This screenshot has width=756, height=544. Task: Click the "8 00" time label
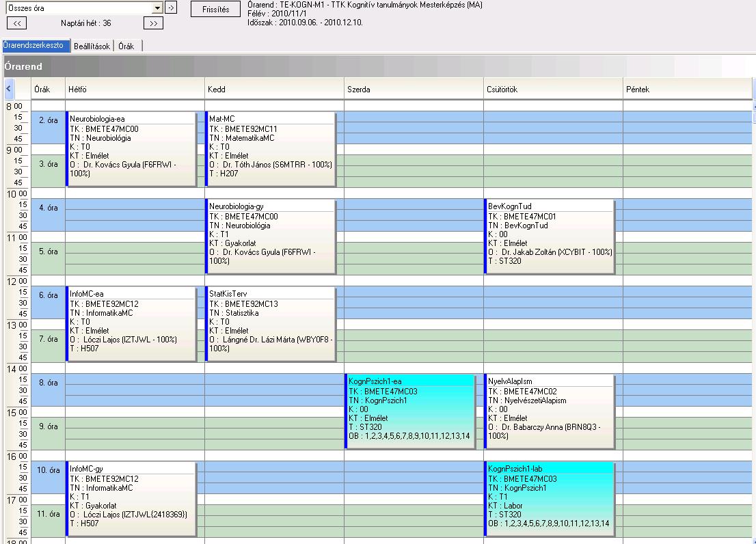[x=14, y=106]
